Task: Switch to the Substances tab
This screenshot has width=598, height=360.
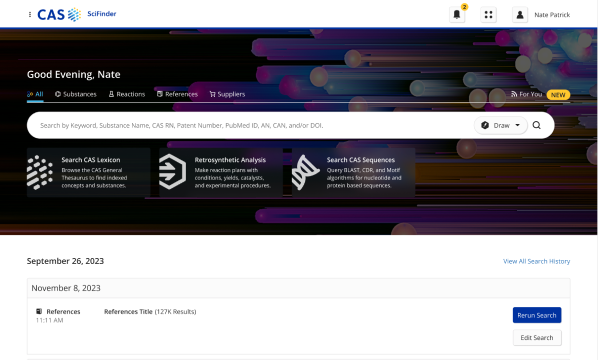Action: click(76, 94)
